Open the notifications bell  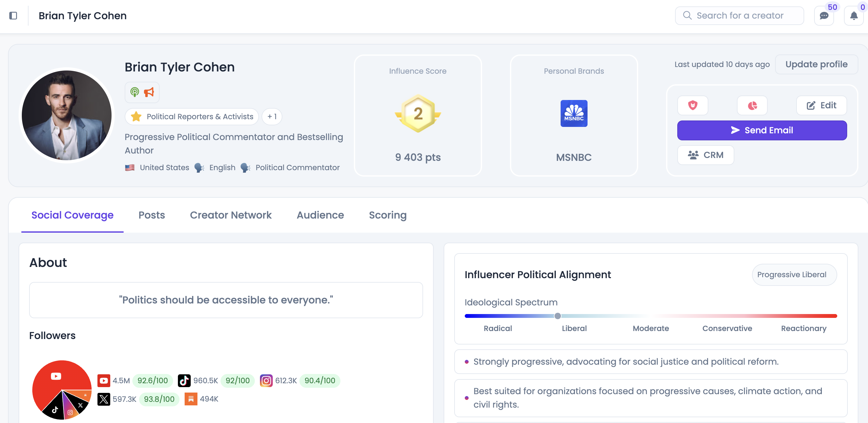click(x=854, y=16)
